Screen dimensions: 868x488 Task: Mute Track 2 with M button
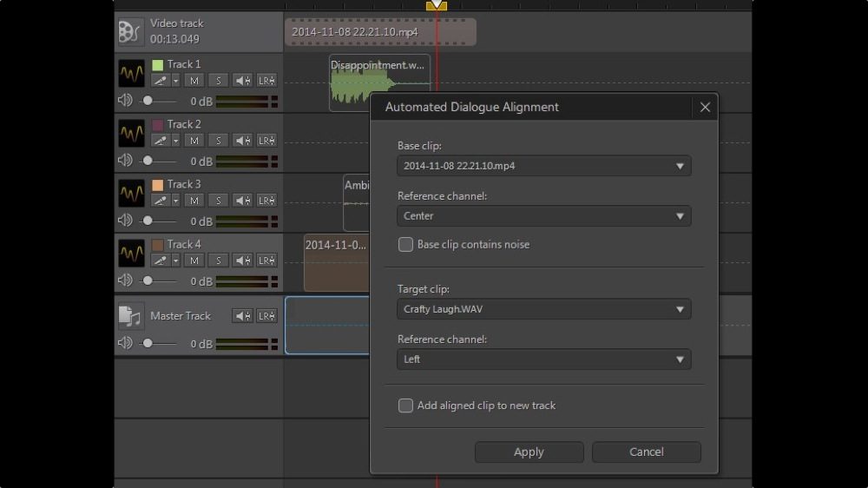(194, 141)
